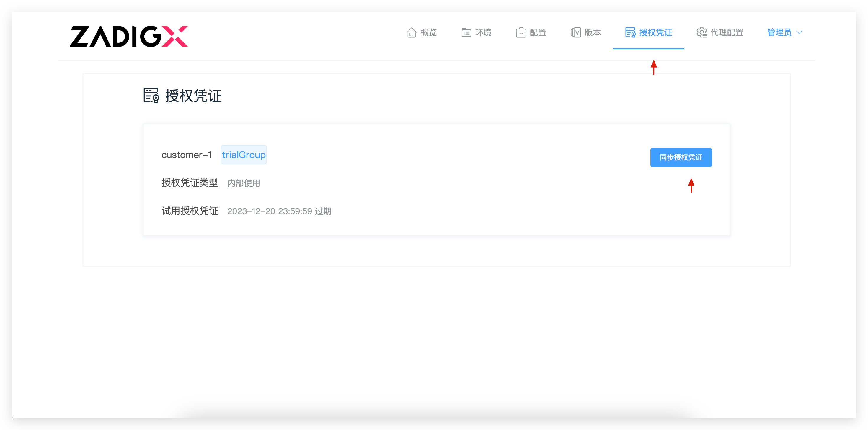Navigate to the 版本 menu item

(x=586, y=33)
